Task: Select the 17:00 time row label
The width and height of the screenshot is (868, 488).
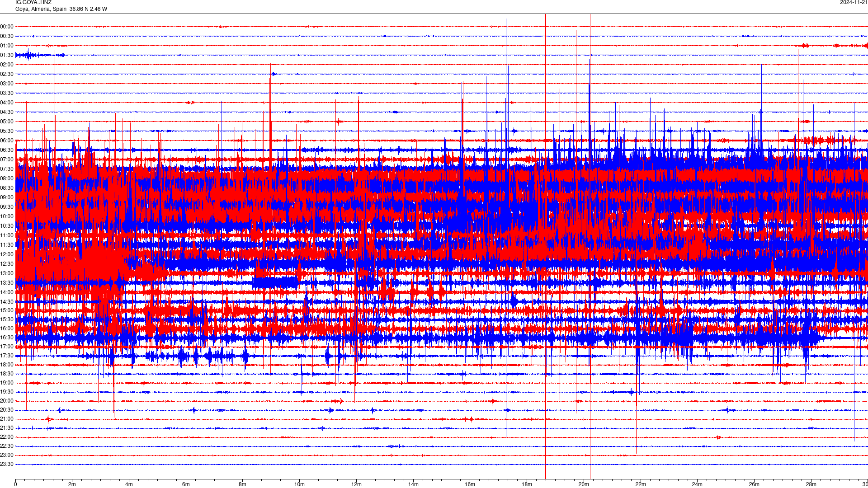Action: click(7, 347)
